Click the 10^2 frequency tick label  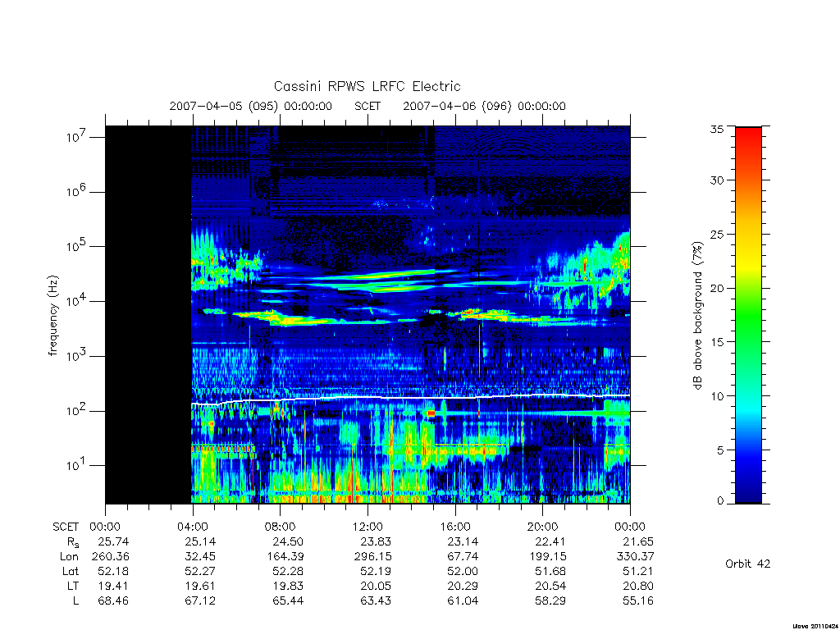[x=77, y=410]
